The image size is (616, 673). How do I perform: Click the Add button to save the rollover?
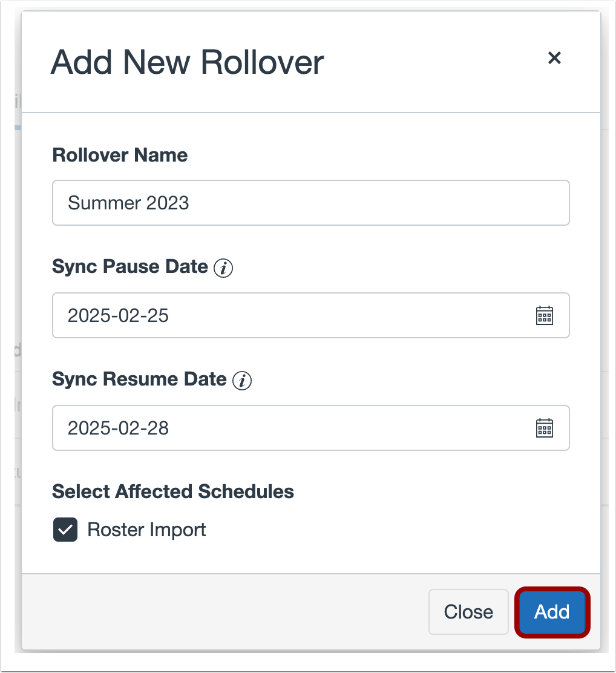(551, 612)
